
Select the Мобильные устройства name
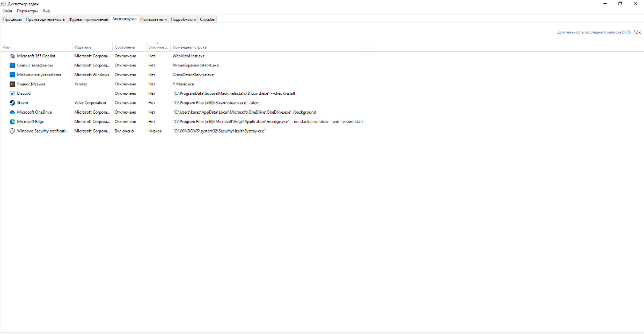(x=39, y=75)
